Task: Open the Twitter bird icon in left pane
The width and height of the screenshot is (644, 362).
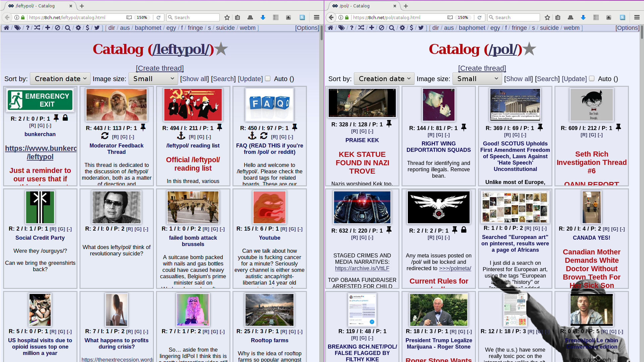Action: [x=97, y=28]
